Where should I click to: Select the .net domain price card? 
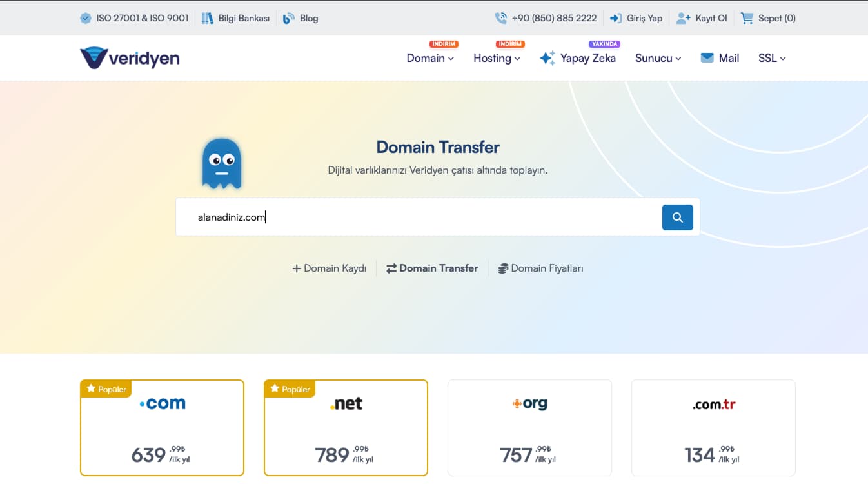point(346,428)
